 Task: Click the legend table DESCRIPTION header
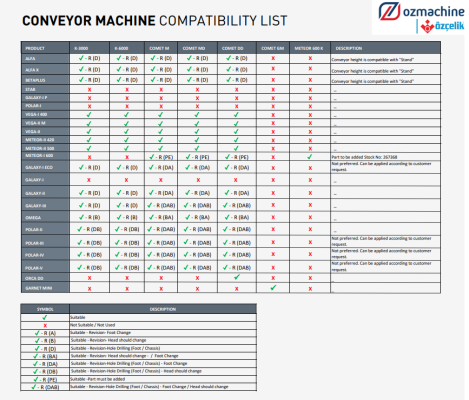pos(163,309)
